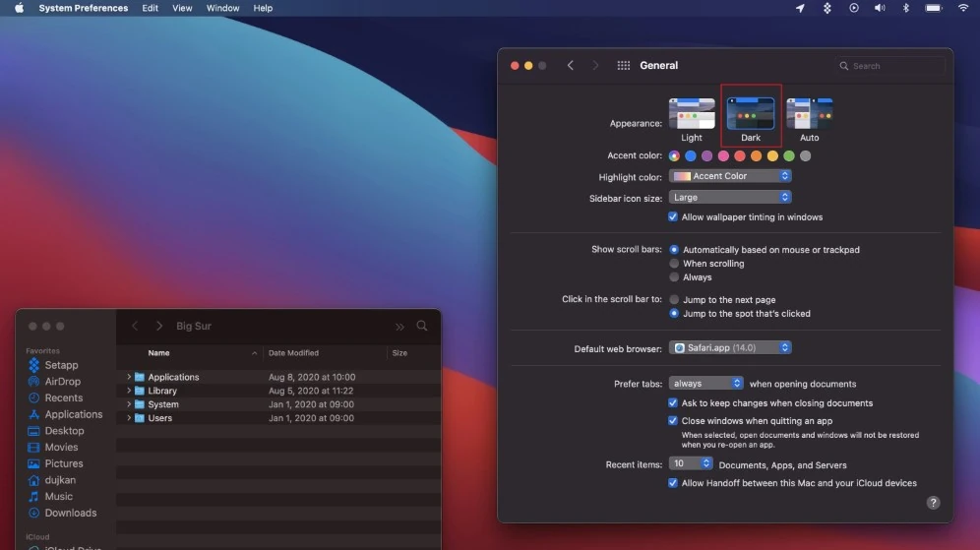Go back in Finder window

(135, 326)
